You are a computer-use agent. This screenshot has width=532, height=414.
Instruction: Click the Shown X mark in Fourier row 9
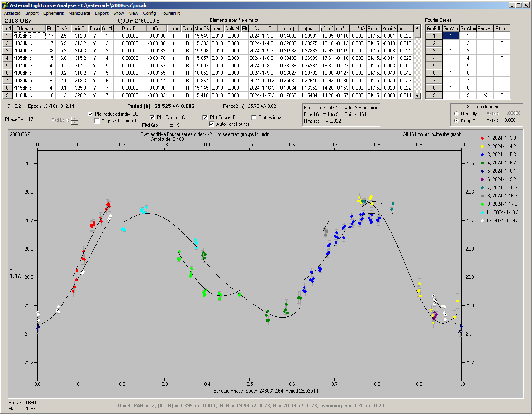pos(484,95)
